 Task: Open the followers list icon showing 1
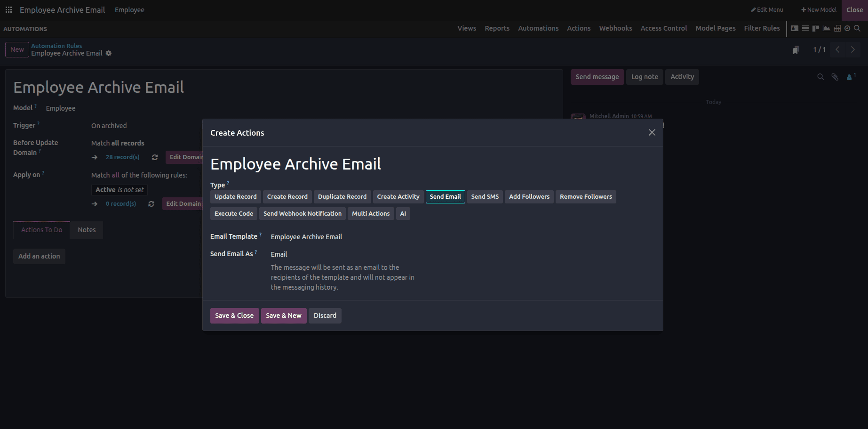pos(849,77)
